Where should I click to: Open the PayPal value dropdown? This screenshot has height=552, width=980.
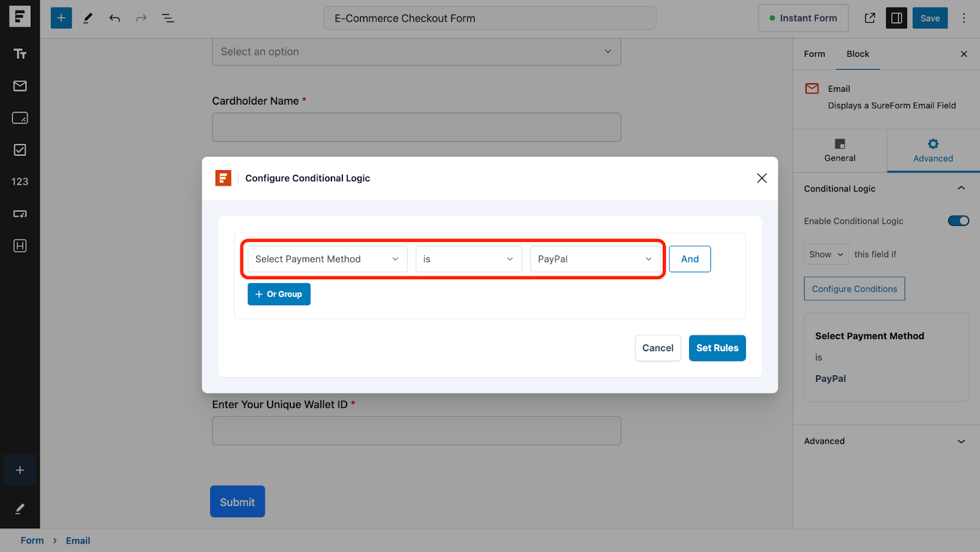[x=595, y=259]
